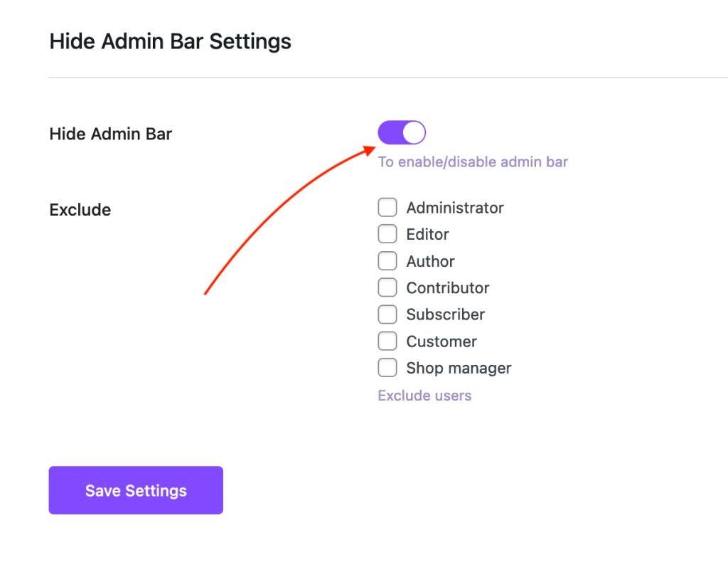Click the "Contributor" role label text
This screenshot has width=728, height=577.
click(448, 288)
